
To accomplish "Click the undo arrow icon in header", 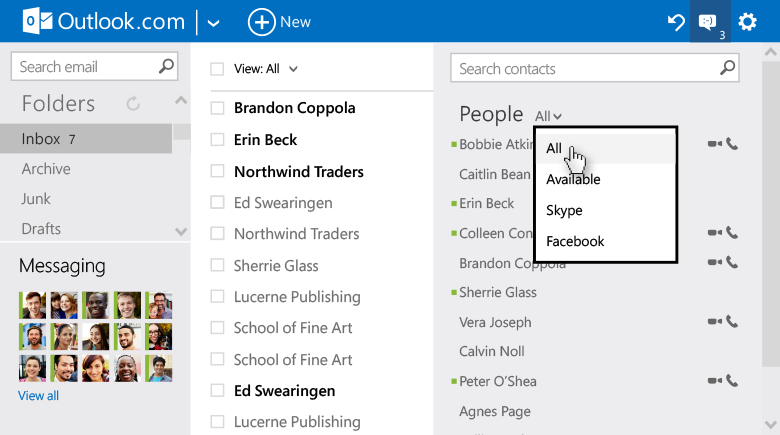I will (676, 22).
